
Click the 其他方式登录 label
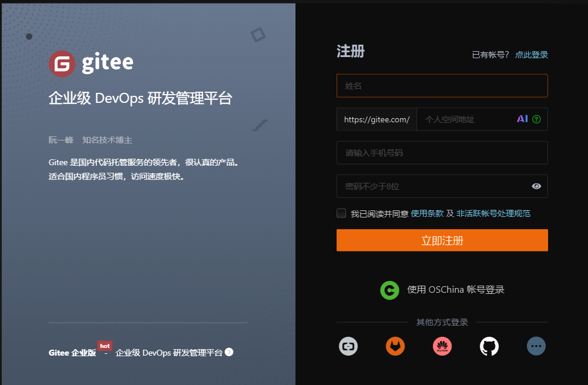(x=442, y=322)
